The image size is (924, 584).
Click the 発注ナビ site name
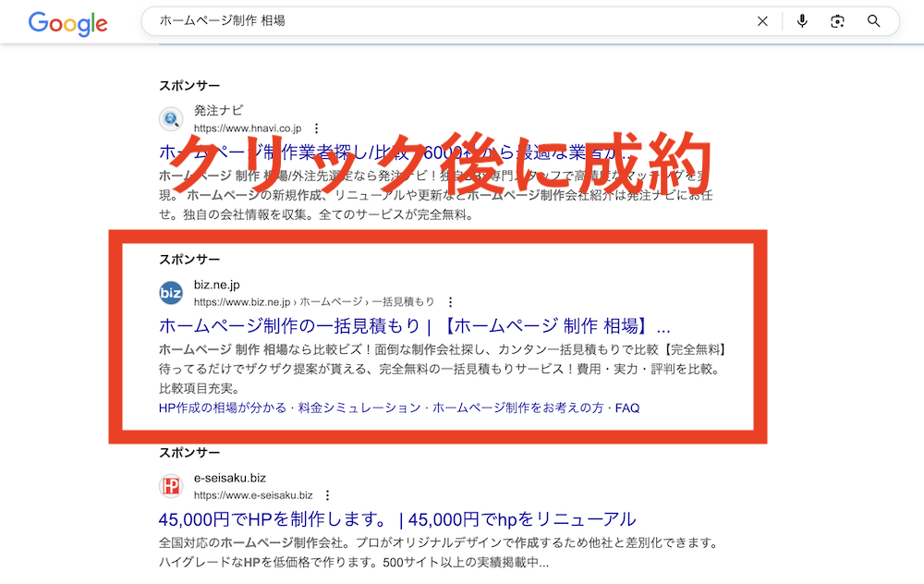[x=218, y=110]
